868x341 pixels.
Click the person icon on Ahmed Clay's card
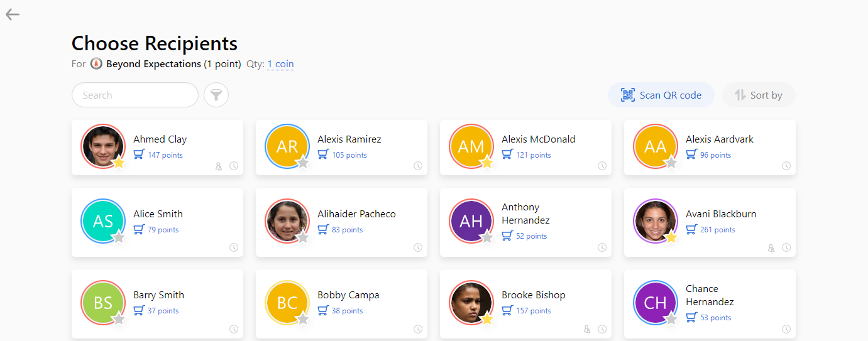(219, 166)
